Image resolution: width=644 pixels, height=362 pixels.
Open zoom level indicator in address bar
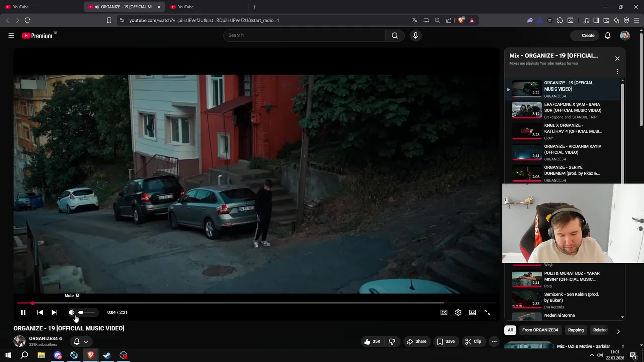437,20
